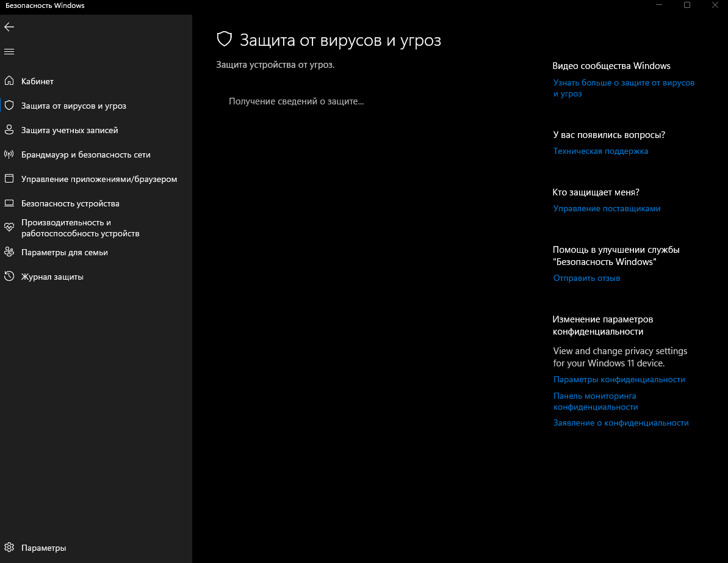The height and width of the screenshot is (563, 728).
Task: Click the large shield icon in the page header
Action: click(x=225, y=40)
